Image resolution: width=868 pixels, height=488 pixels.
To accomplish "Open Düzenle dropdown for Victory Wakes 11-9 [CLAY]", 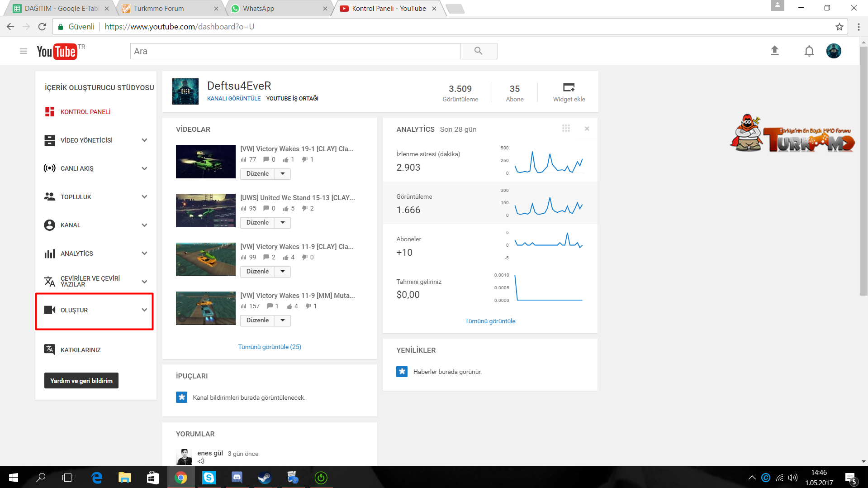I will 283,272.
